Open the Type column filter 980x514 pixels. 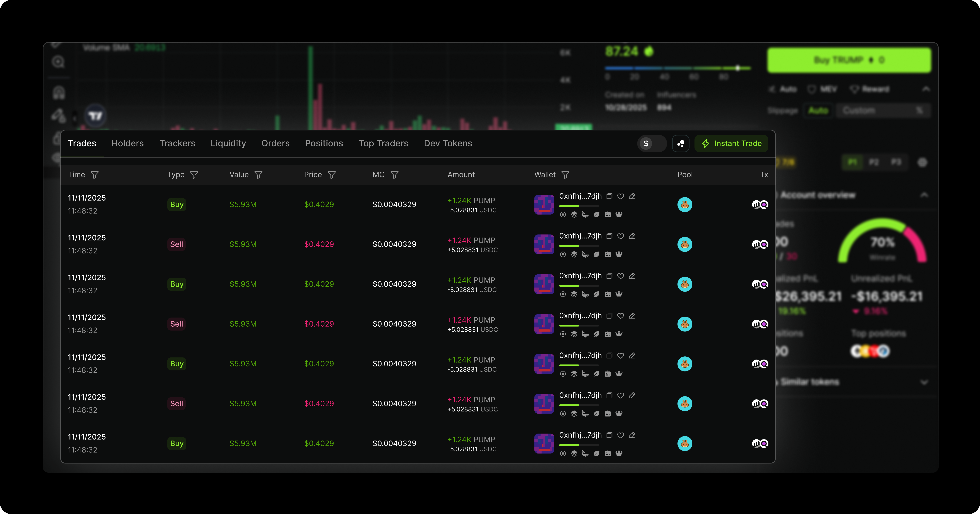pyautogui.click(x=194, y=175)
